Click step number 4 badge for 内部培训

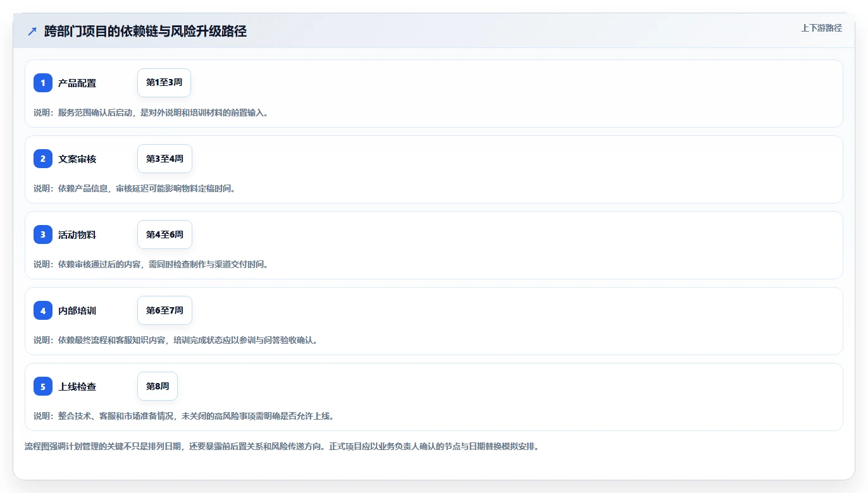(x=43, y=310)
